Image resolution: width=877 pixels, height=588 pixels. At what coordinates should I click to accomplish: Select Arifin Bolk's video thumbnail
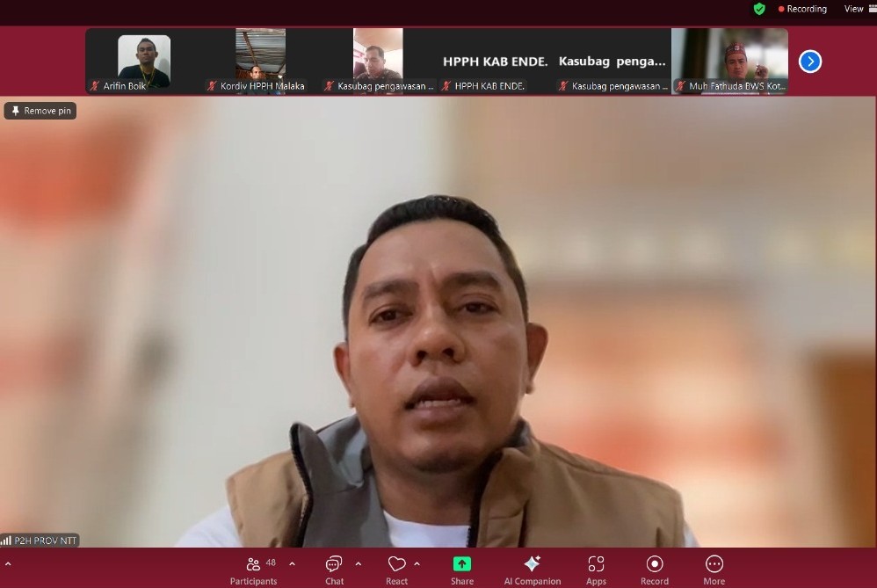[144, 61]
